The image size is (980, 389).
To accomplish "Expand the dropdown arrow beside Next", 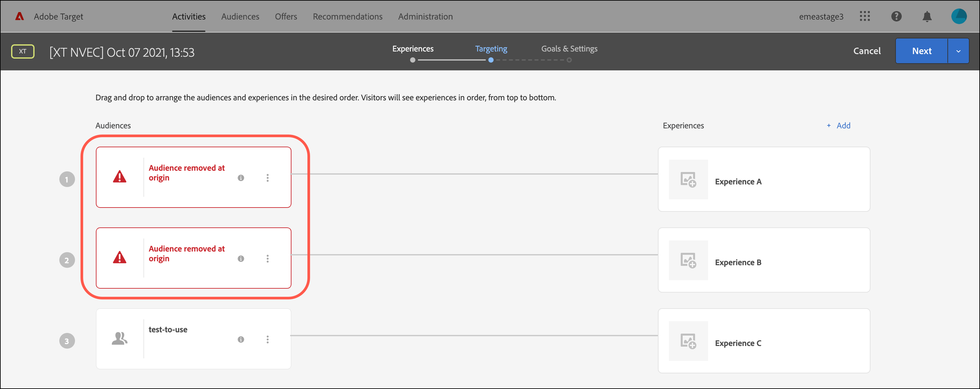I will coord(958,51).
